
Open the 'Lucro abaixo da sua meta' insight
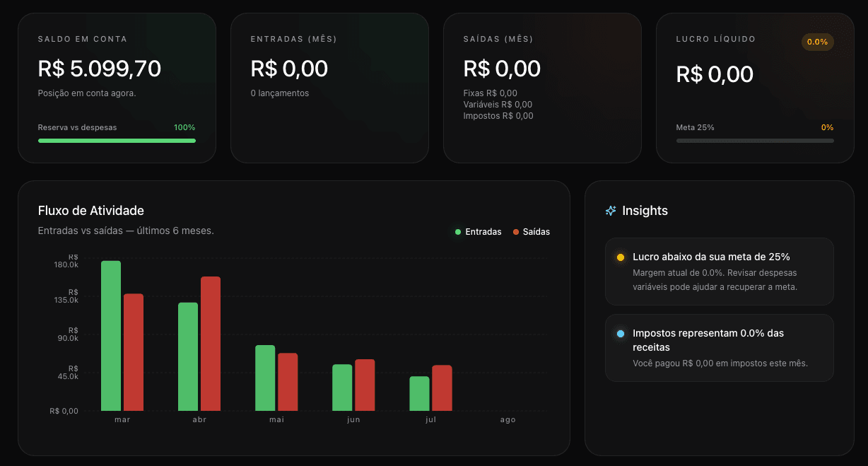720,272
